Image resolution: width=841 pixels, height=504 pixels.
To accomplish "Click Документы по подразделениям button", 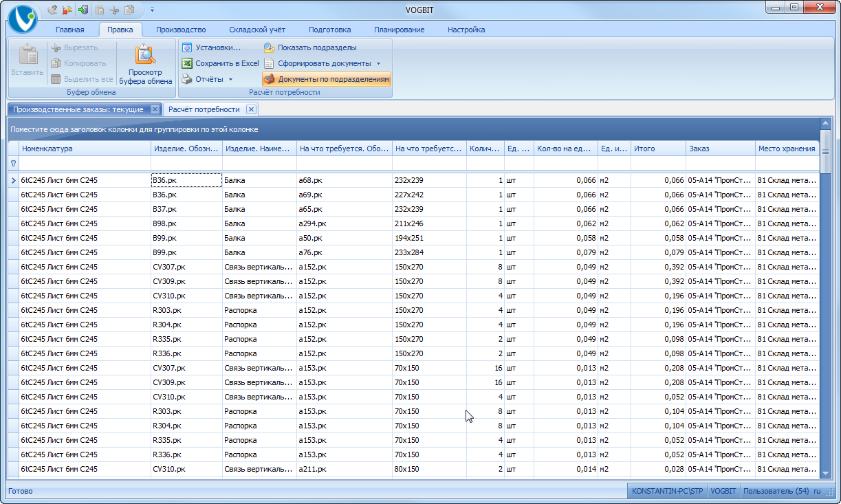I will click(x=327, y=79).
